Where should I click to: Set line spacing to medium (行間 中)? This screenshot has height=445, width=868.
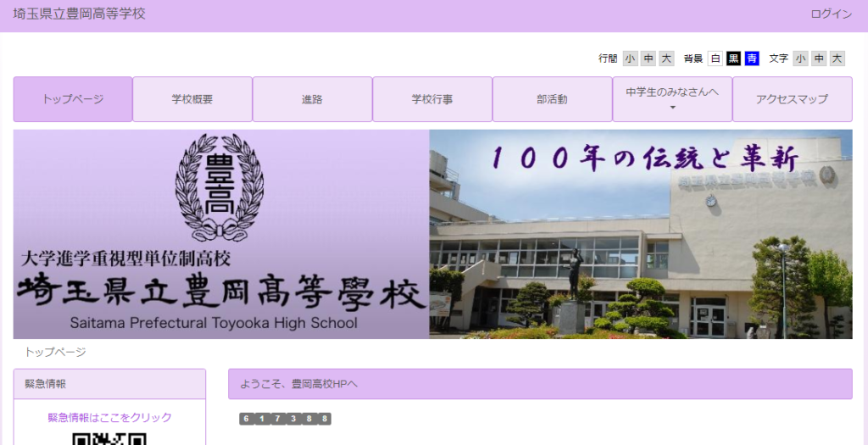point(648,58)
